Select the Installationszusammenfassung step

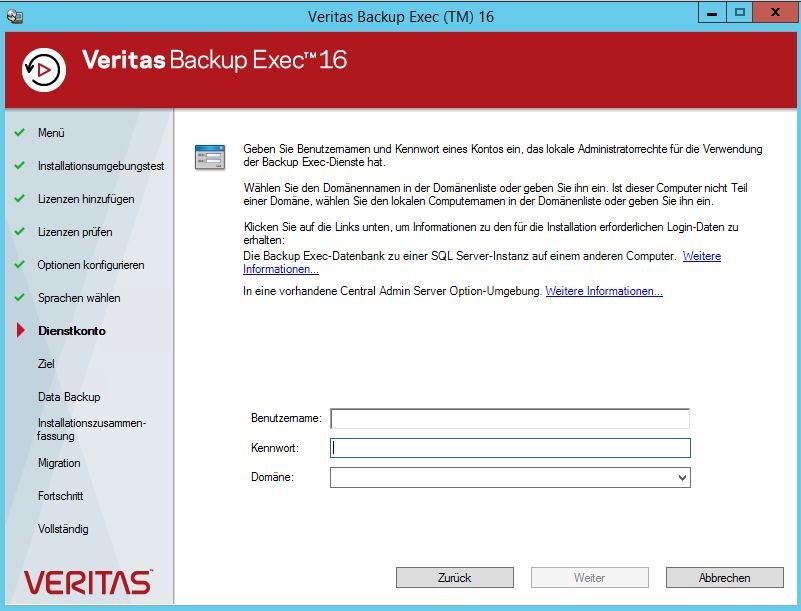tap(91, 429)
